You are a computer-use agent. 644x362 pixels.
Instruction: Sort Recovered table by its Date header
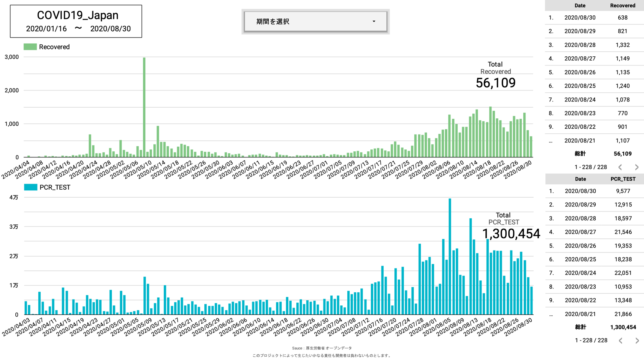click(x=580, y=6)
